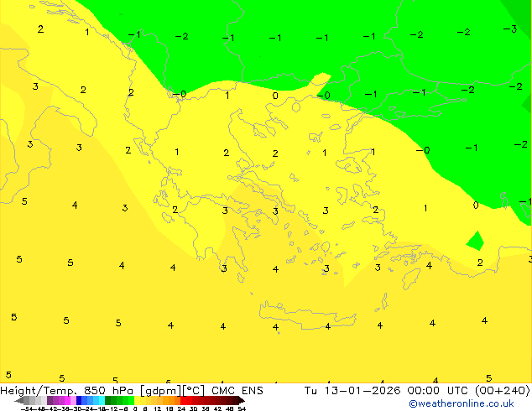The image size is (532, 411).
Task: Click the "hPa" unit label
Action: pyautogui.click(x=123, y=391)
